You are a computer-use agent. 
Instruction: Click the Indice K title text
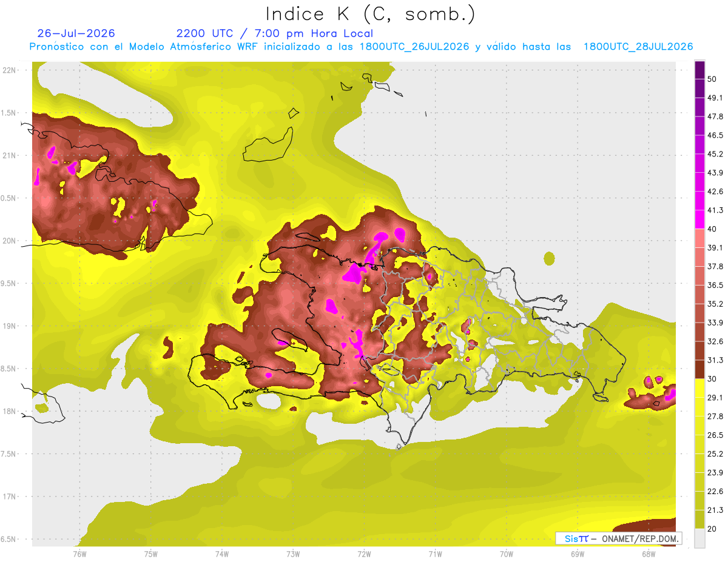pos(370,14)
